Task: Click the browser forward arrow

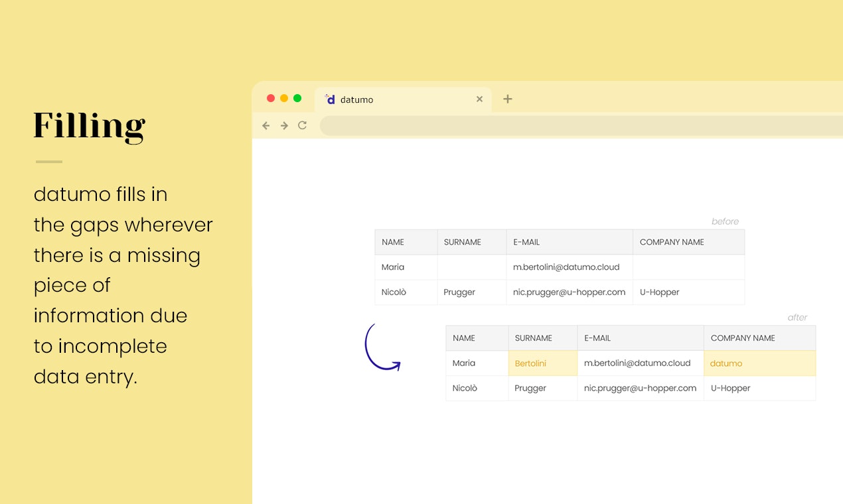Action: [284, 125]
